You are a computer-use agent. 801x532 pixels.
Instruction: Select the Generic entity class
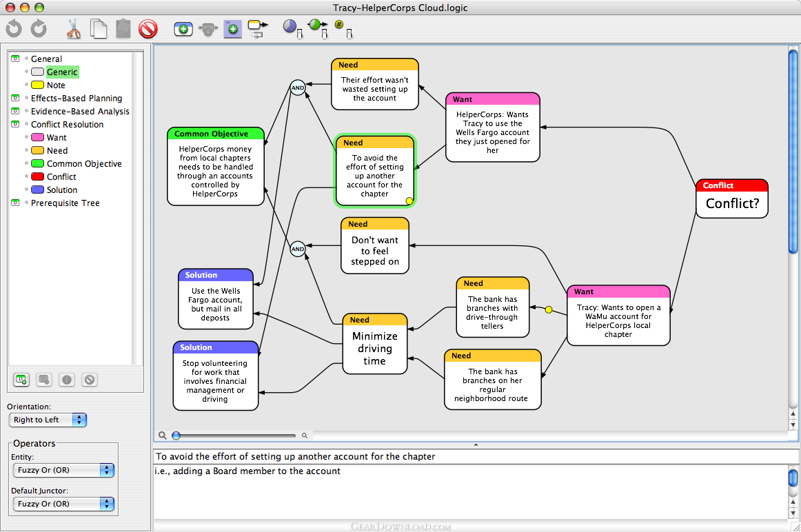pyautogui.click(x=62, y=72)
